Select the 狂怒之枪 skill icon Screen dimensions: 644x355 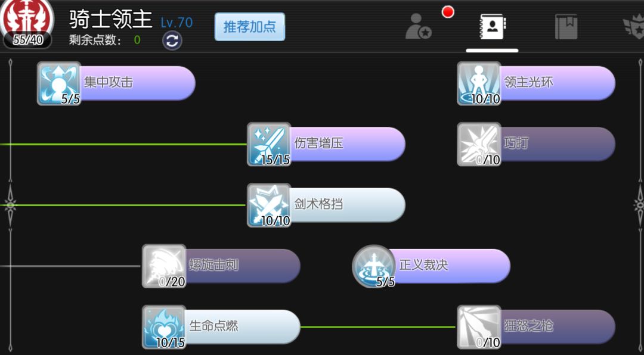click(479, 327)
